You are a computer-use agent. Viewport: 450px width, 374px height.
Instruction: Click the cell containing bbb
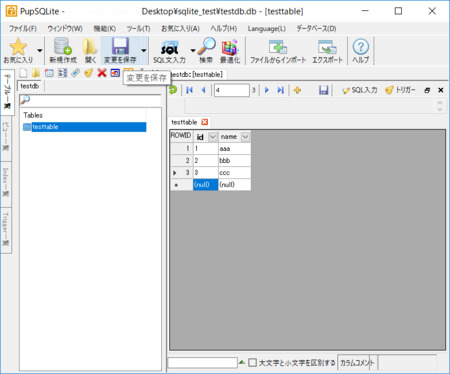234,161
